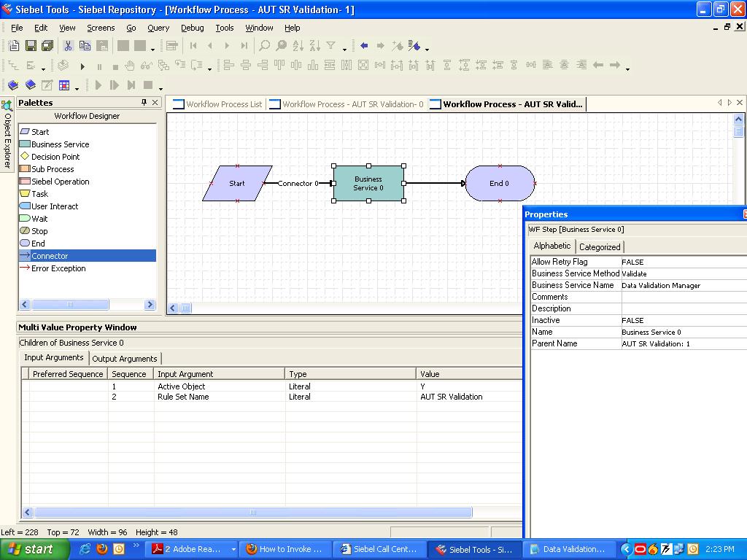Select User Interact in palette
The height and width of the screenshot is (560, 747).
point(54,206)
